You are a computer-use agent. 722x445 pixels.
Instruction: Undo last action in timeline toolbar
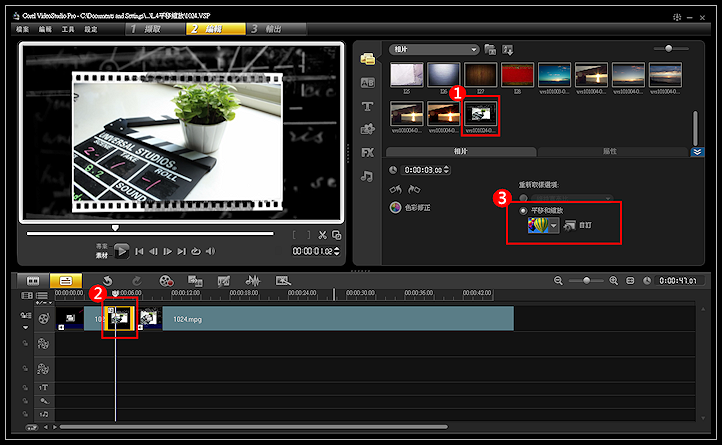[107, 281]
